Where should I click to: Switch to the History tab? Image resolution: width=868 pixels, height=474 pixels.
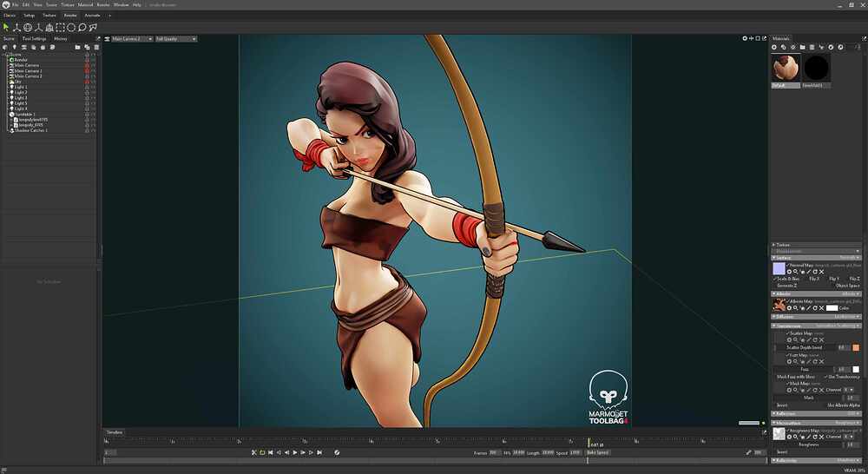point(61,39)
